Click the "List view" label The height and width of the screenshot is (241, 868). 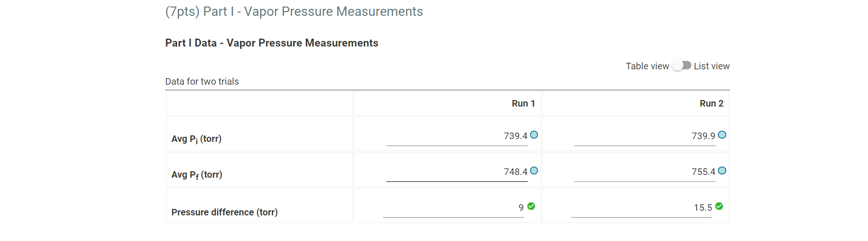[x=711, y=66]
